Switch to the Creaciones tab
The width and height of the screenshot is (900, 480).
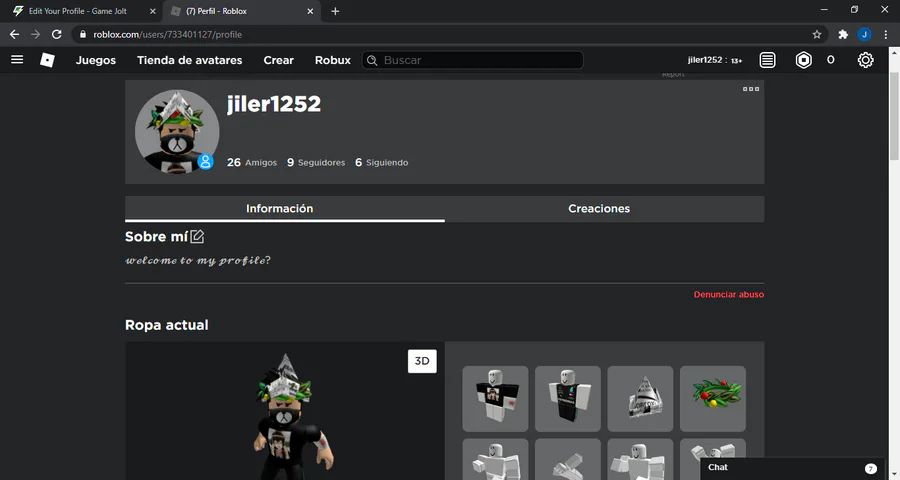(604, 209)
